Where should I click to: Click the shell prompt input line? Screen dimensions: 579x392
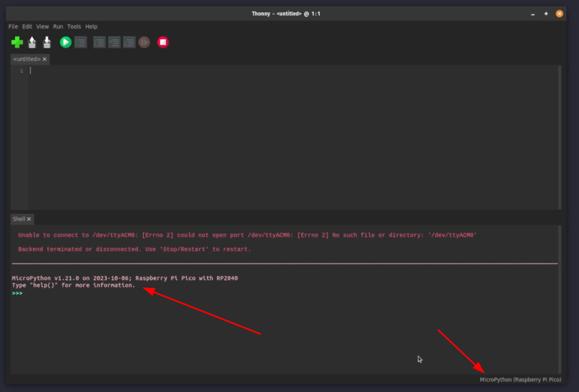click(159, 293)
